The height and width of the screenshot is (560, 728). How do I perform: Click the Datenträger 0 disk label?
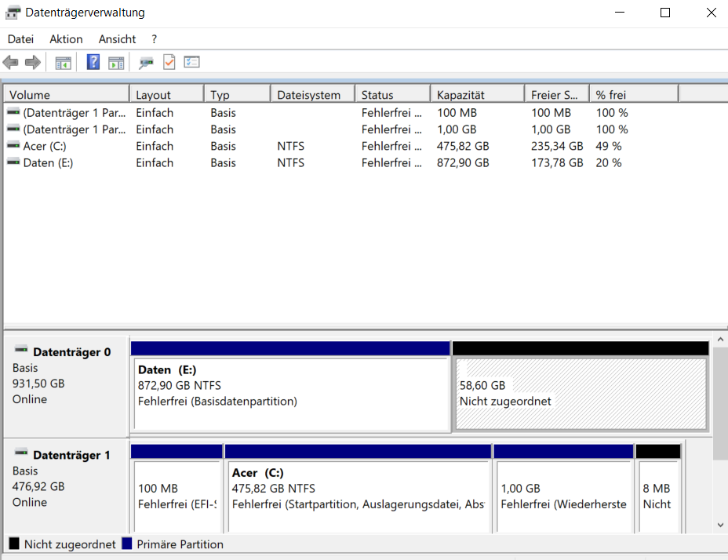(x=72, y=352)
